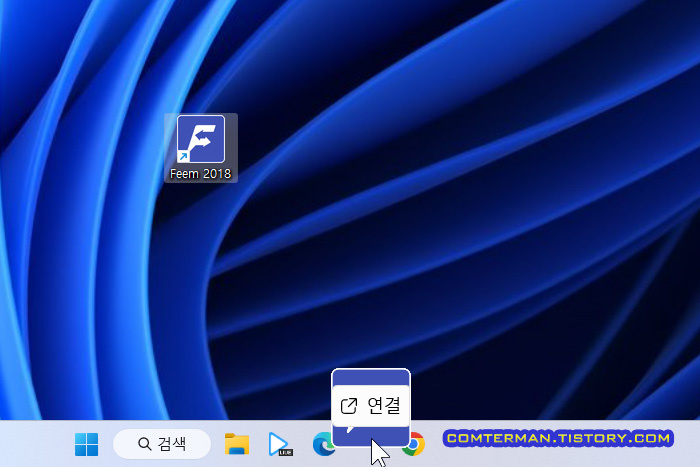Open File Explorer from the taskbar
Screen dimensions: 700x467
(x=237, y=444)
